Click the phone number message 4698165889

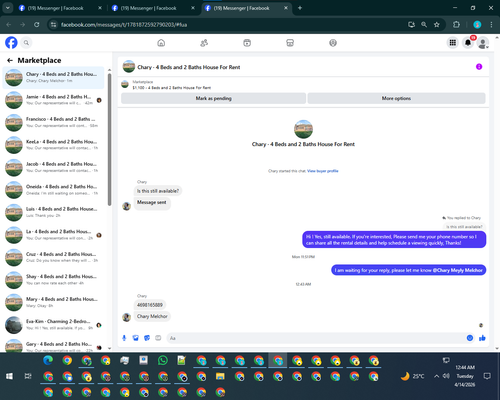tap(150, 305)
